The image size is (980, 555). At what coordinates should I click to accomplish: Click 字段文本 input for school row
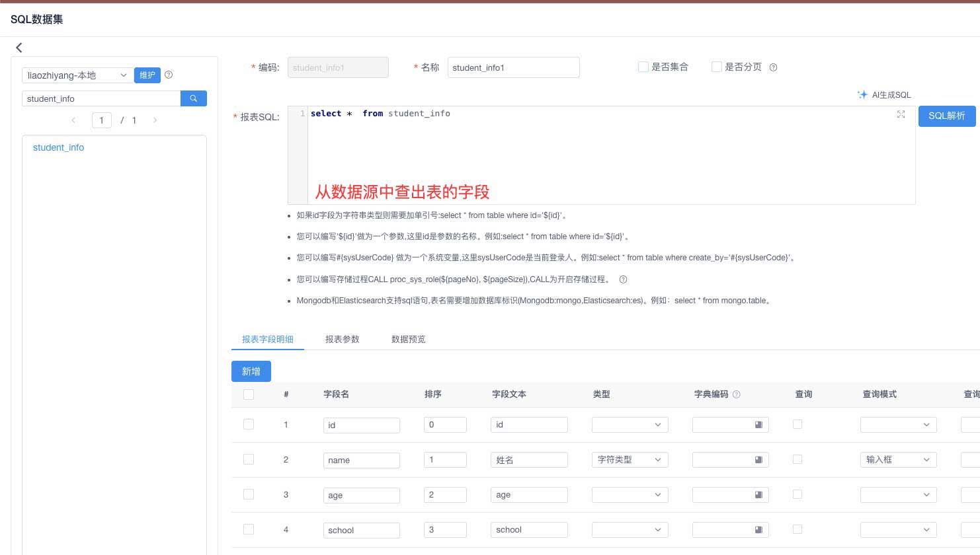coord(530,530)
